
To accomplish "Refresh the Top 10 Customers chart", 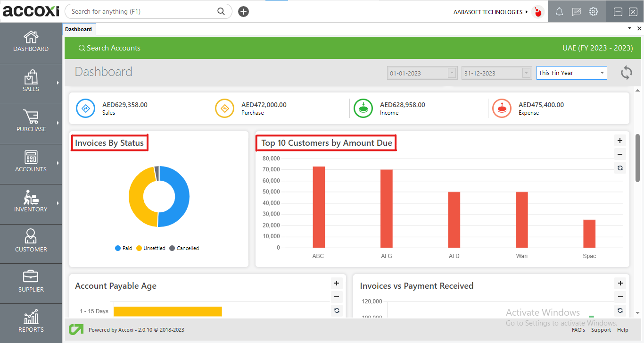I will point(620,168).
